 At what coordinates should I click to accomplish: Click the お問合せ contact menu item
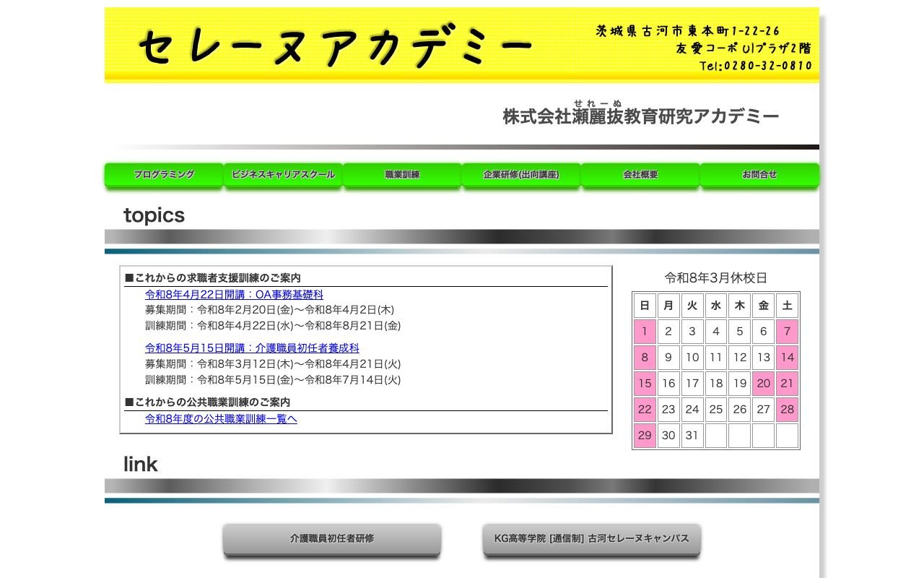(x=759, y=175)
